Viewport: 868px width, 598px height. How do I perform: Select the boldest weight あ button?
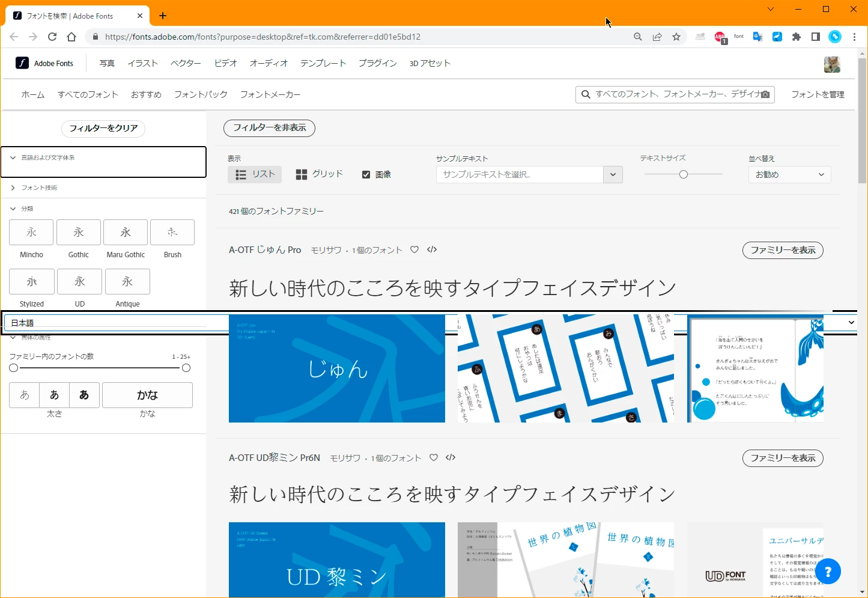84,395
